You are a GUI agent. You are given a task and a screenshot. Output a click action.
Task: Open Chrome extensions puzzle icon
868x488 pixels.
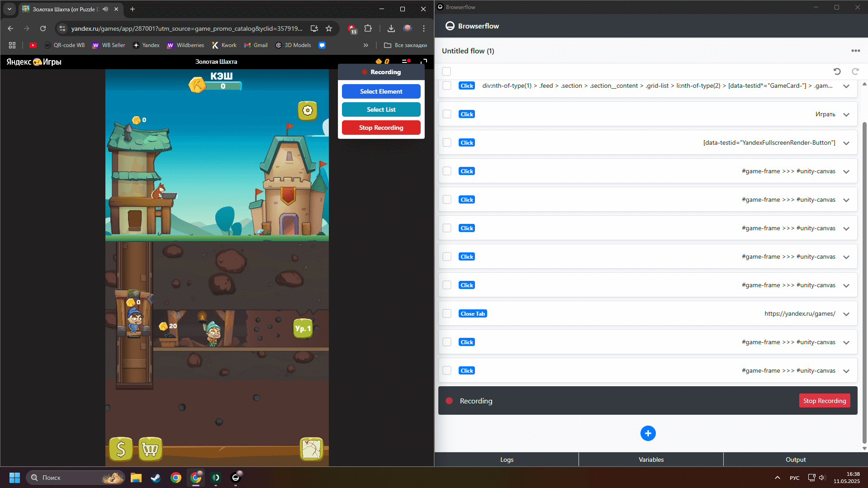(x=368, y=28)
